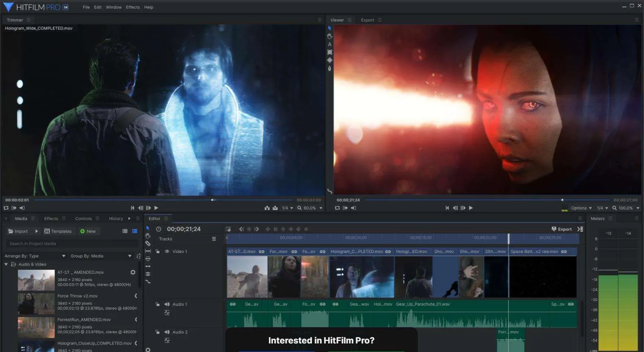Open the Window menu
The image size is (644, 352).
[114, 7]
